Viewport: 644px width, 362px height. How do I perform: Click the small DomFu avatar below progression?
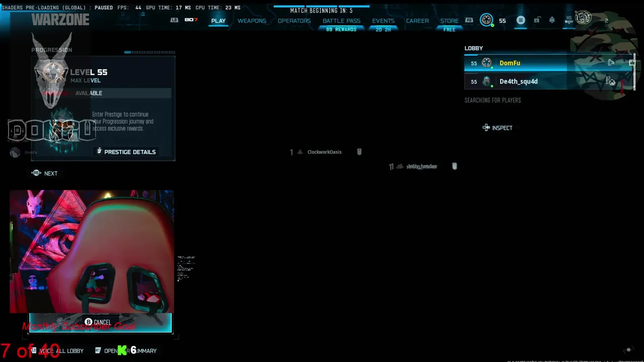[15, 152]
